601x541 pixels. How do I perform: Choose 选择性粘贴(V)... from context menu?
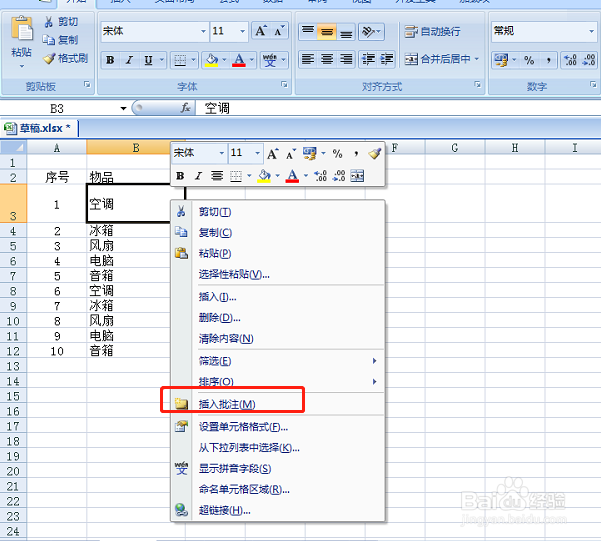point(278,274)
